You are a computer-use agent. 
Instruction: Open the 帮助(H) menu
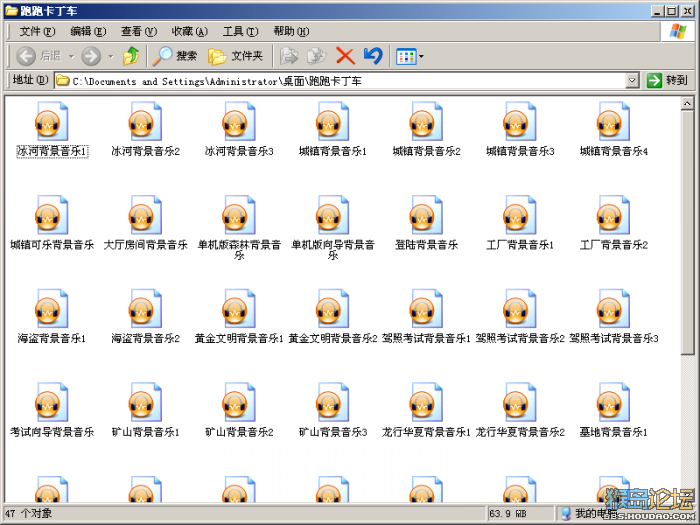click(291, 31)
